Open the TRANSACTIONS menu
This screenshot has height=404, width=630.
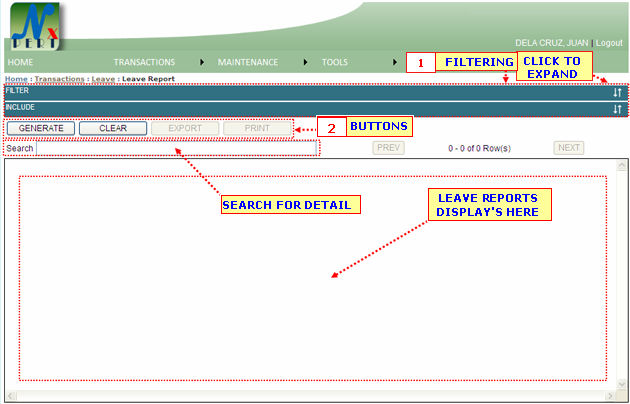tap(144, 62)
